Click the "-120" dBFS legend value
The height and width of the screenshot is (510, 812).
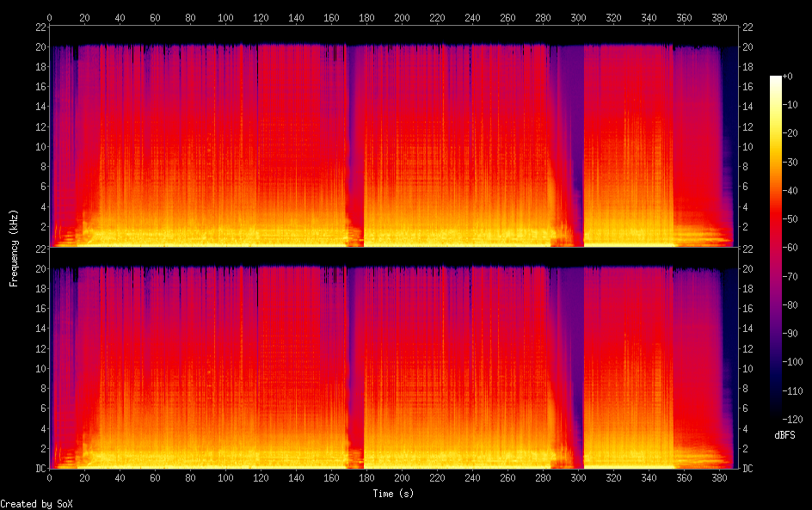click(793, 419)
